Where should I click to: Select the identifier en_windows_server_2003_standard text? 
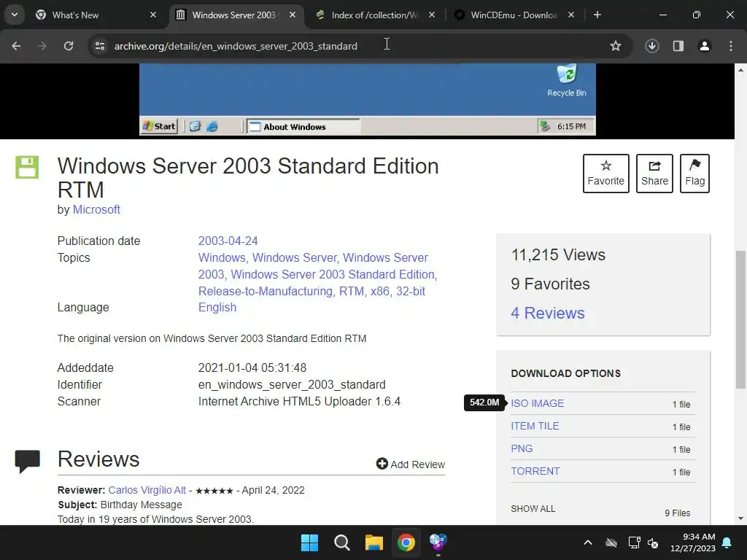292,384
